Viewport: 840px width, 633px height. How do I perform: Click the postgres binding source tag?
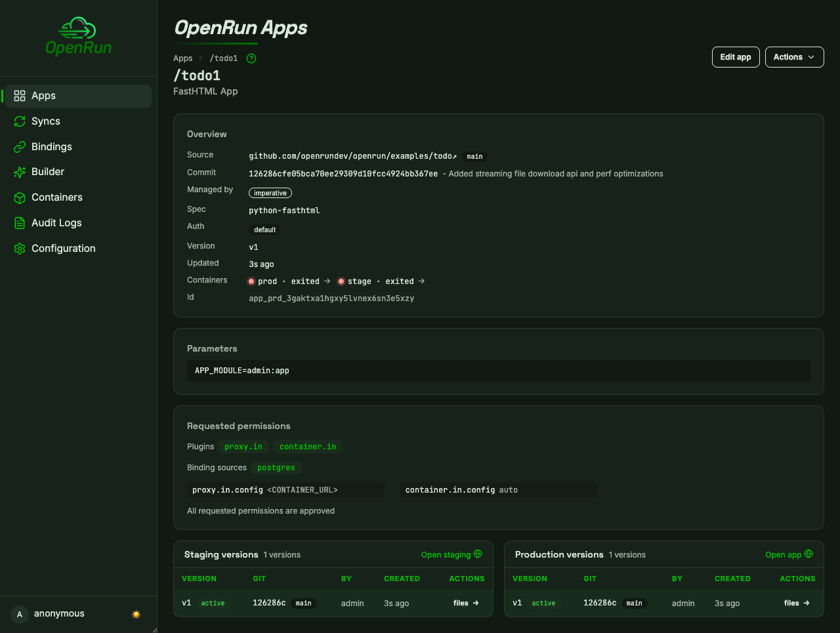tap(276, 468)
